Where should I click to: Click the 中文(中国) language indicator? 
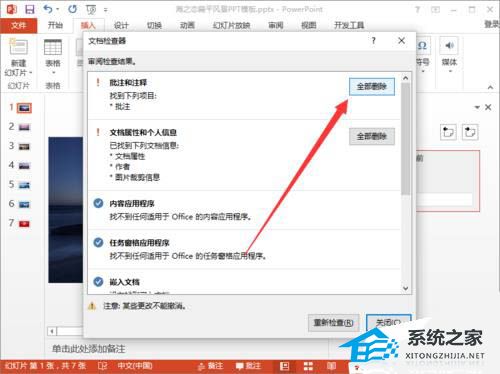(135, 366)
